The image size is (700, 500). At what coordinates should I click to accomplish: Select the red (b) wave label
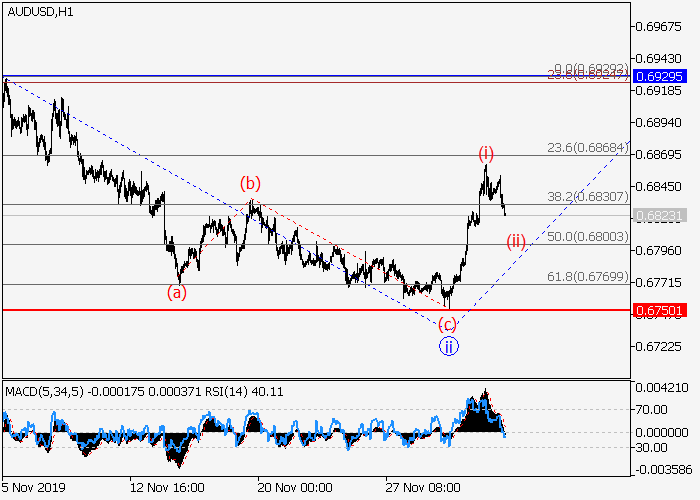tap(249, 183)
